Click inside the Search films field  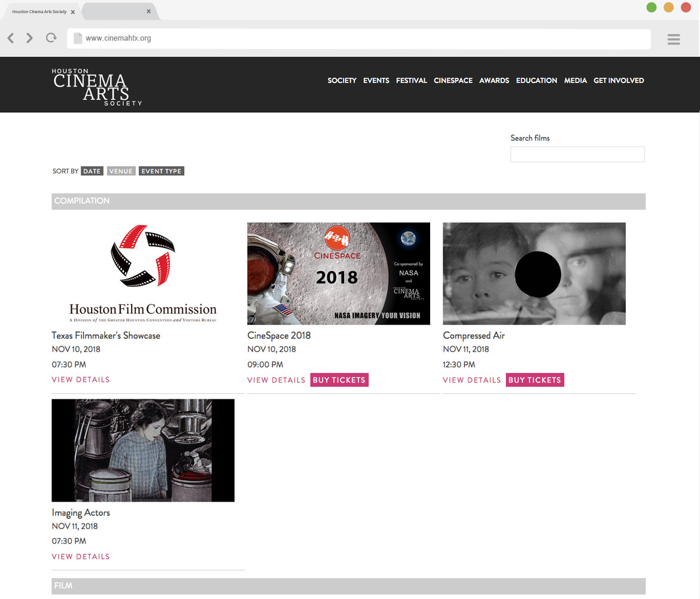(x=577, y=154)
